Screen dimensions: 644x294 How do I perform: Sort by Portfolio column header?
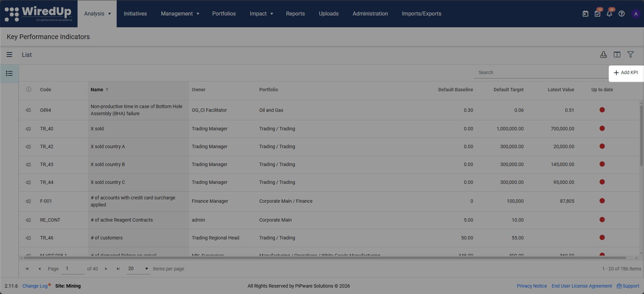click(268, 90)
